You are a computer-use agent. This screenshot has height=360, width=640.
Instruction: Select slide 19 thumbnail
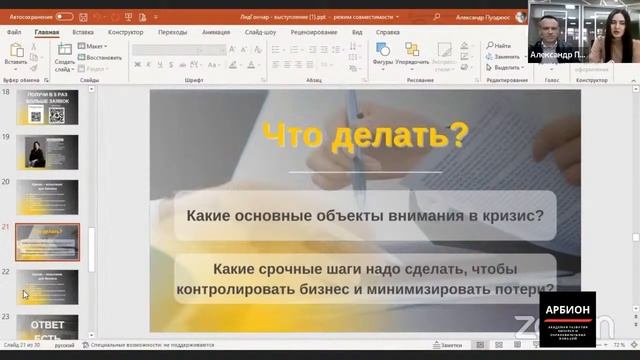point(47,152)
